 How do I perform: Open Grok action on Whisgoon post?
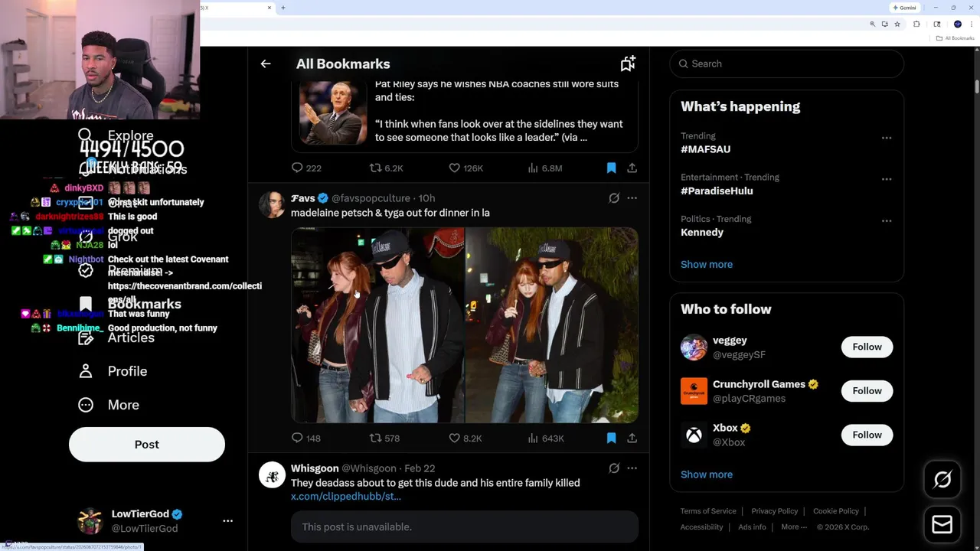tap(614, 468)
